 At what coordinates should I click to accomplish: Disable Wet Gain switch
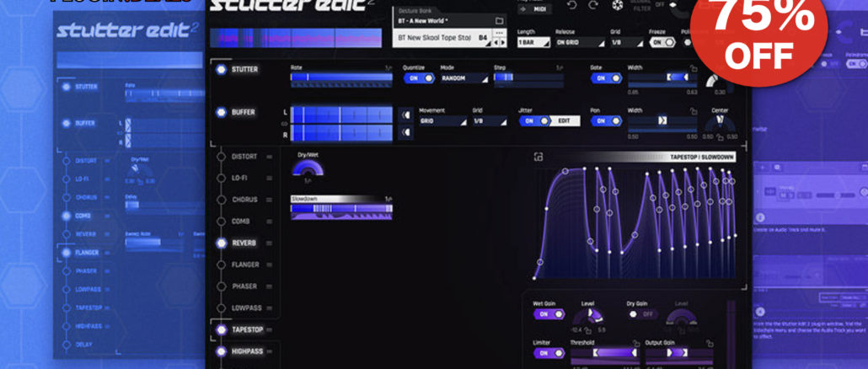click(549, 314)
